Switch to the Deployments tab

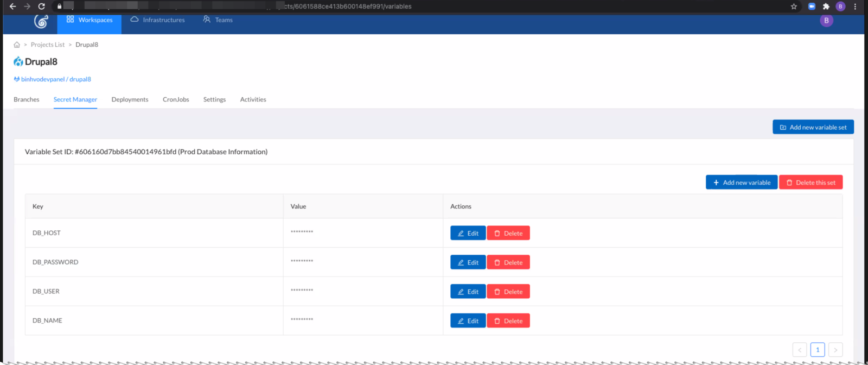click(130, 100)
